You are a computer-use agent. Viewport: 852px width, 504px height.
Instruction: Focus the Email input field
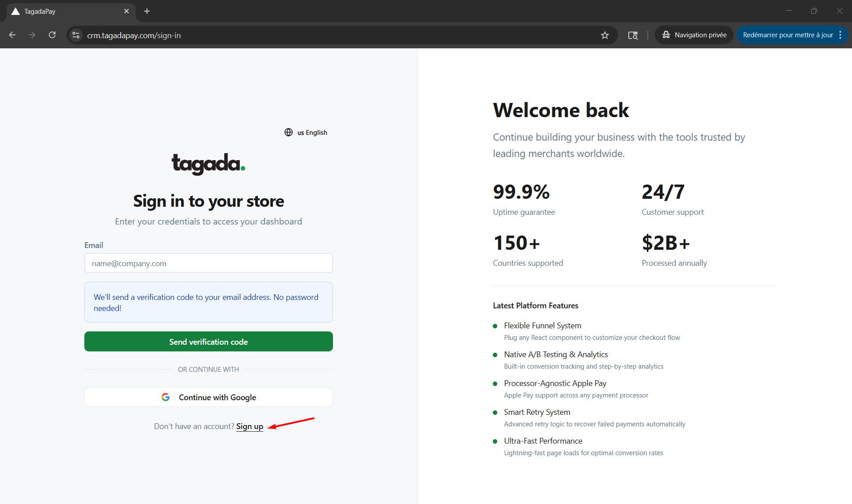click(208, 263)
